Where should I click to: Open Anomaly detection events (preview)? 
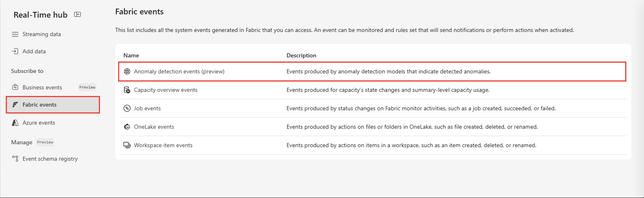tap(179, 71)
